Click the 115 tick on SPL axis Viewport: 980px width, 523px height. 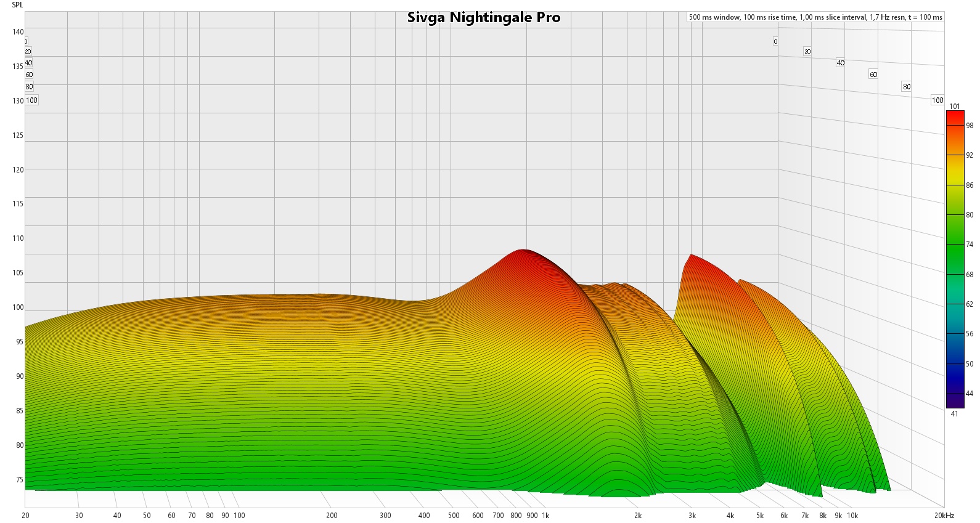point(18,204)
